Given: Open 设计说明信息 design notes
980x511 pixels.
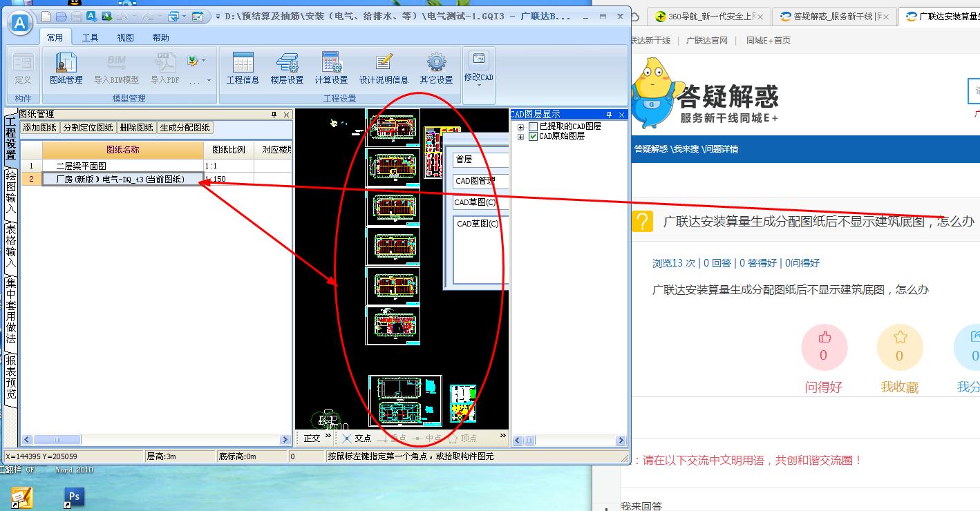Looking at the screenshot, I should click(x=384, y=69).
